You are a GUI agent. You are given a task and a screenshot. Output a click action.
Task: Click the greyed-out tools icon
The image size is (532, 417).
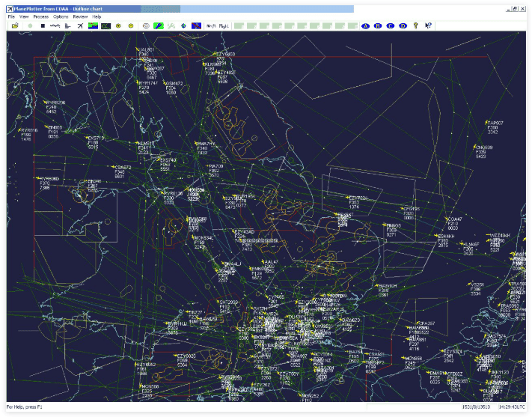171,25
